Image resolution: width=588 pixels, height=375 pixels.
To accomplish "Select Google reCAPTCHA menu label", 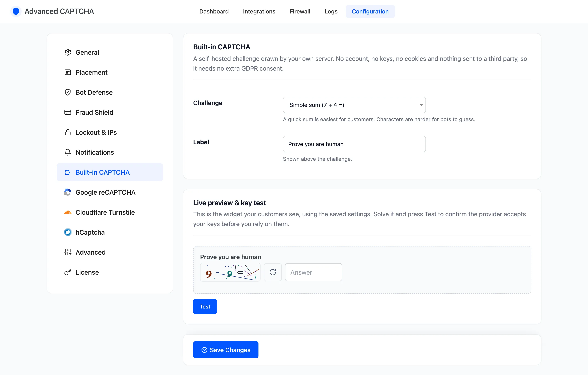I will [x=106, y=192].
